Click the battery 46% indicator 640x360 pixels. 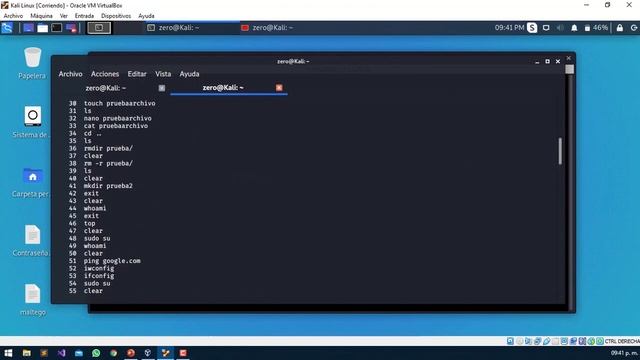(596, 28)
